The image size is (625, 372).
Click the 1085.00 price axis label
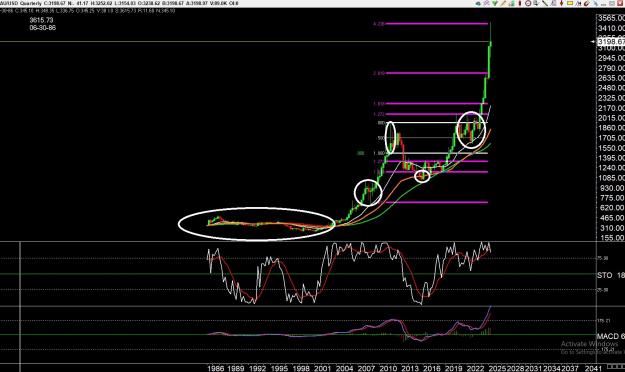coord(611,178)
